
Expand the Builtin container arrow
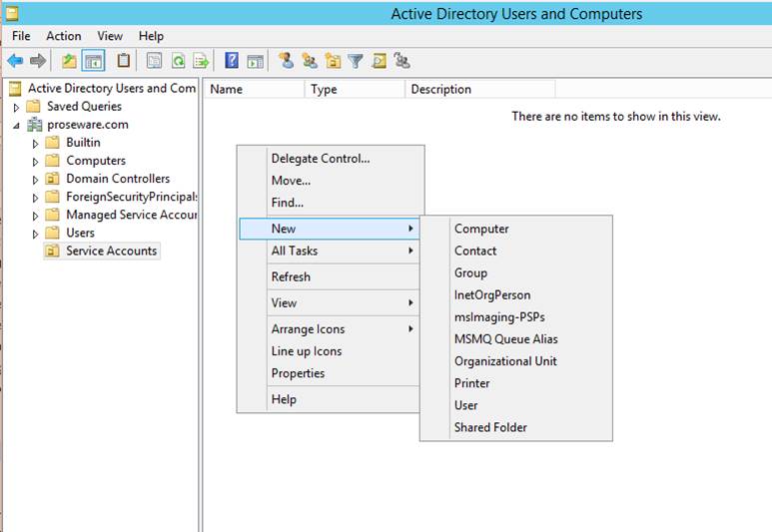36,143
